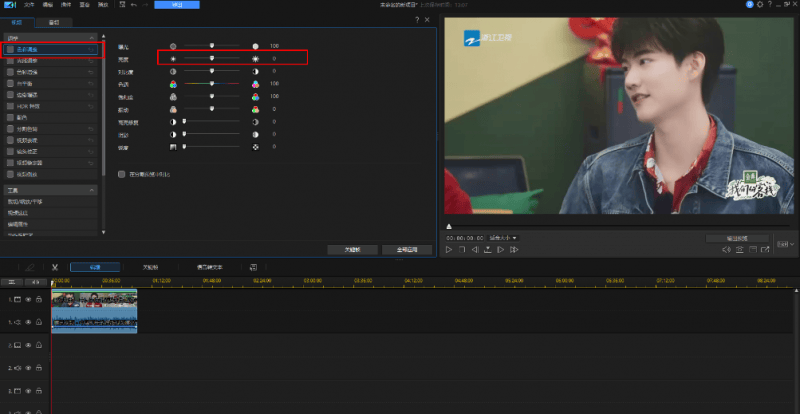Toggle eye visibility for video track 1
800x414 pixels.
point(28,299)
